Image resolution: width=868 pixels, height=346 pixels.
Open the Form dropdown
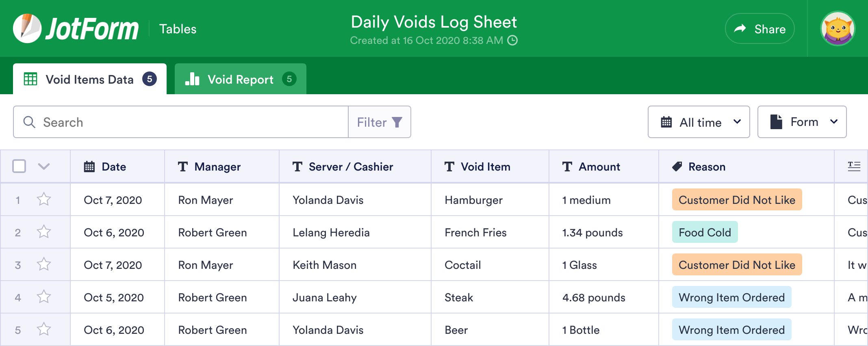(802, 121)
